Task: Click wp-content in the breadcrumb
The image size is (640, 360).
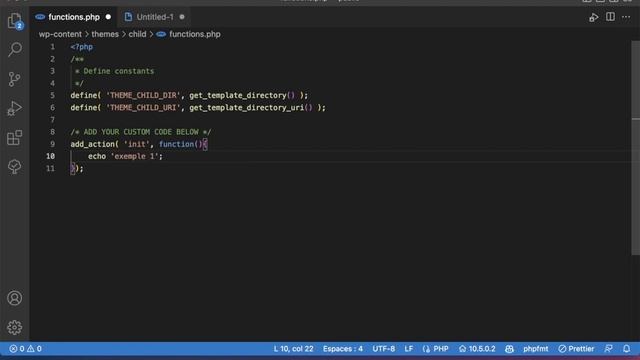Action: [x=60, y=34]
